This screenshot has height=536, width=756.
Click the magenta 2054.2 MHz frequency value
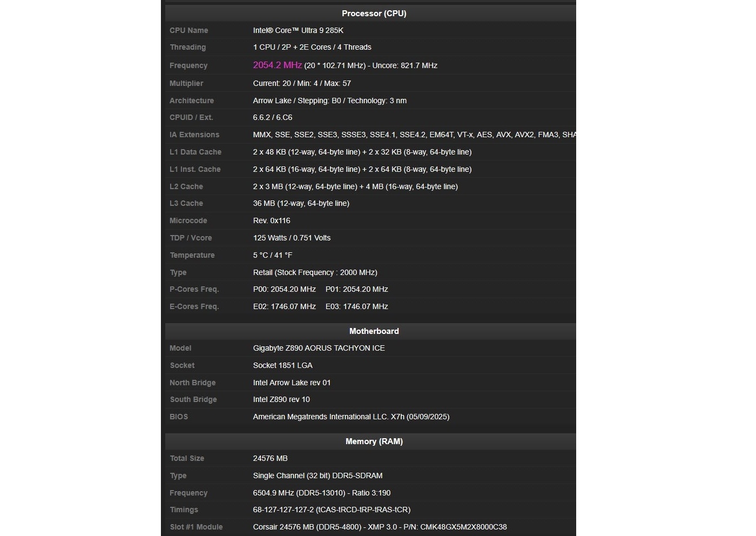coord(277,65)
